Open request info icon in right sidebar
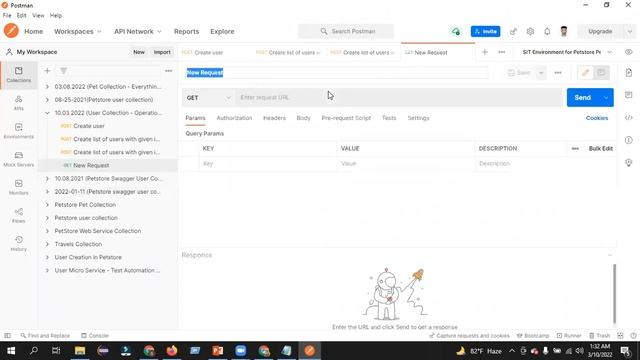The height and width of the screenshot is (360, 640). (629, 140)
